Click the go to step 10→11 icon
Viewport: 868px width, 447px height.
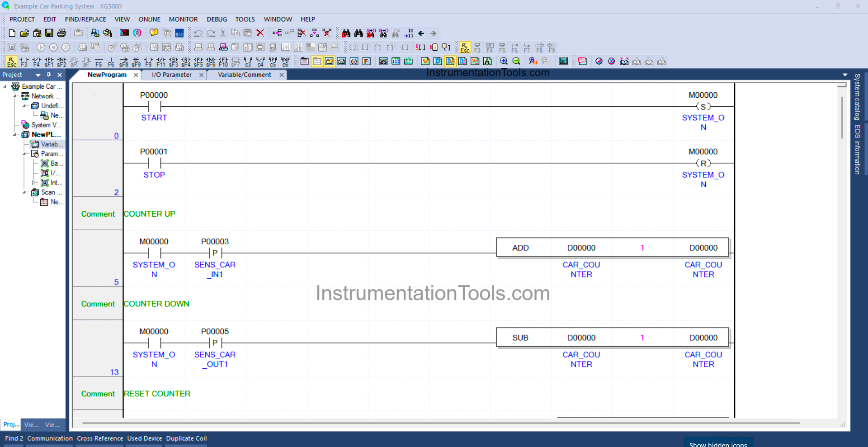(x=409, y=33)
